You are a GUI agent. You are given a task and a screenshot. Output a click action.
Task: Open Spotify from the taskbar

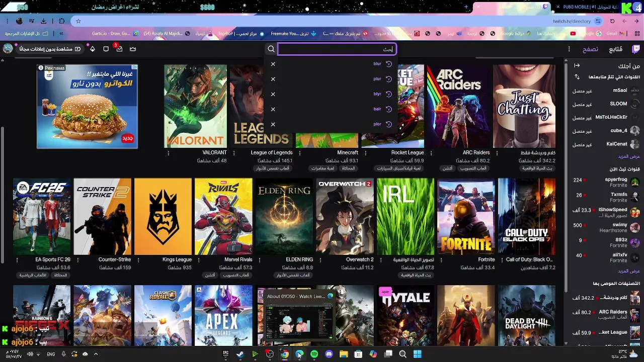pyautogui.click(x=314, y=354)
